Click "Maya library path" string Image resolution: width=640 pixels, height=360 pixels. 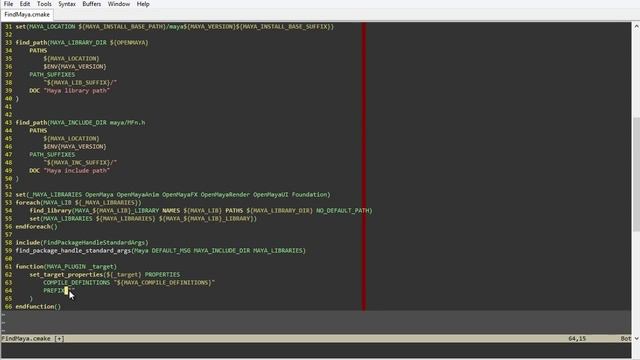pos(77,91)
